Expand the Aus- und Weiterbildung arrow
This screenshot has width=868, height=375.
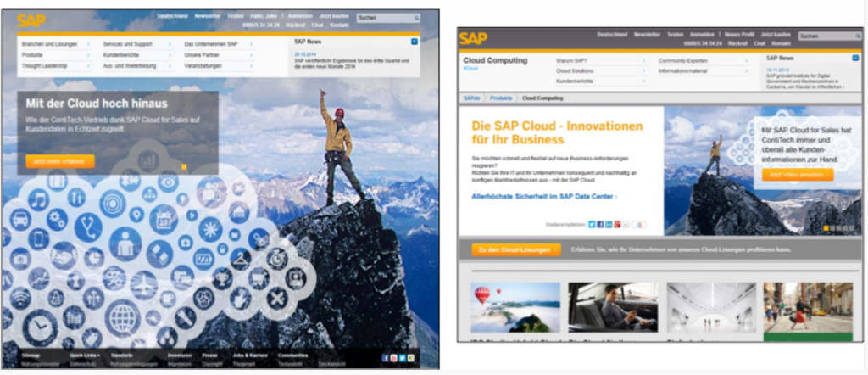click(170, 66)
